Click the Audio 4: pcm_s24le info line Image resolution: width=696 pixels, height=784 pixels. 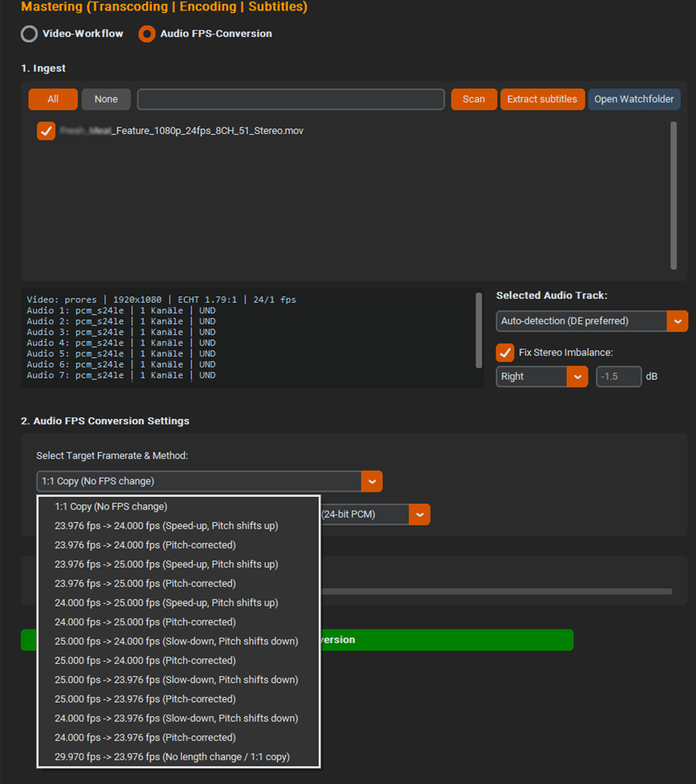coord(121,343)
